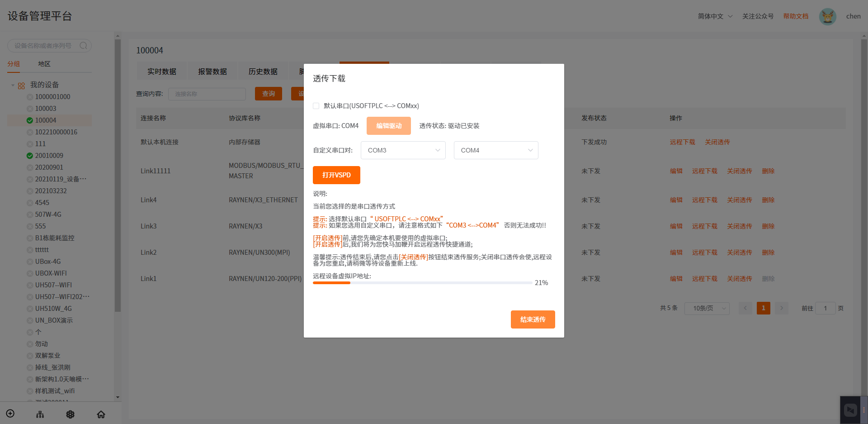The height and width of the screenshot is (424, 868).
Task: Select UH510W_4G in the device tree
Action: click(53, 309)
